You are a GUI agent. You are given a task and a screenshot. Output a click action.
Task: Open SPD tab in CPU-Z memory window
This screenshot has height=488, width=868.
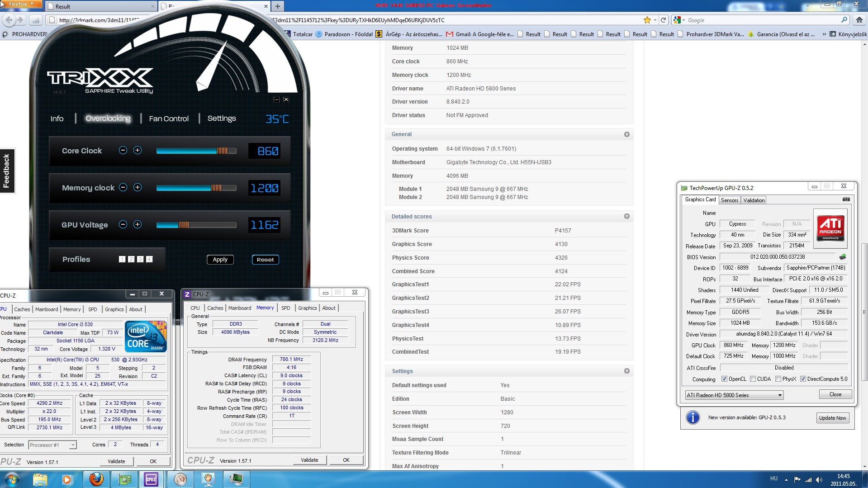(285, 308)
